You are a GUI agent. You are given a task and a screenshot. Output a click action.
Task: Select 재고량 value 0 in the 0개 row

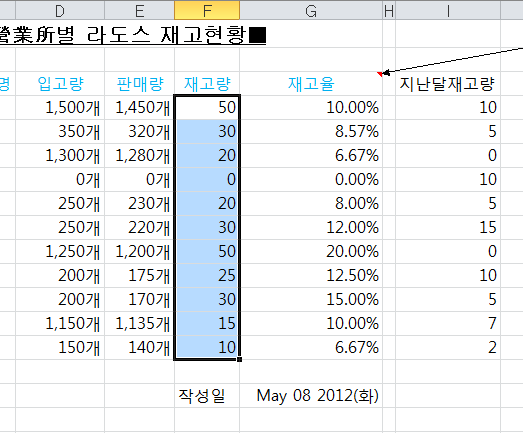[207, 179]
